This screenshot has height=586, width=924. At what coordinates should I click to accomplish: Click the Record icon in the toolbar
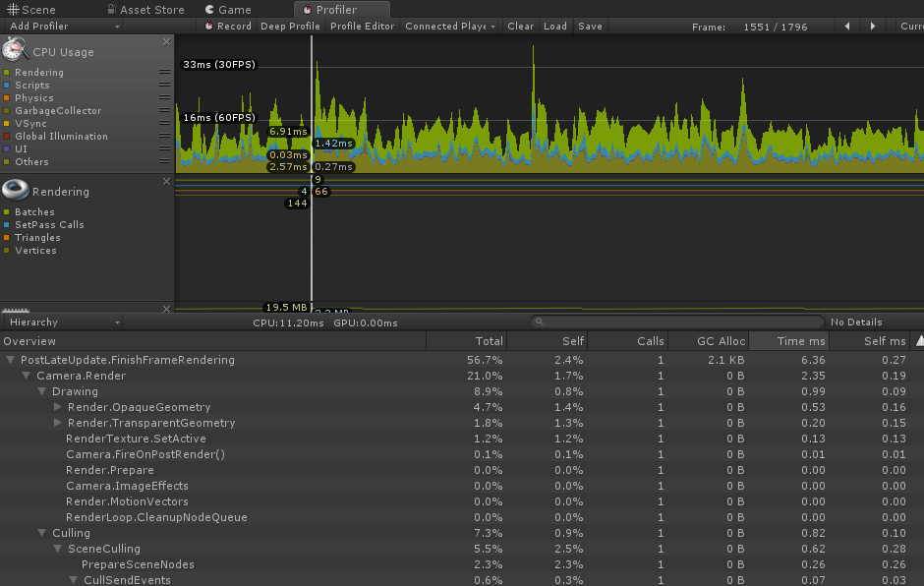pyautogui.click(x=209, y=27)
